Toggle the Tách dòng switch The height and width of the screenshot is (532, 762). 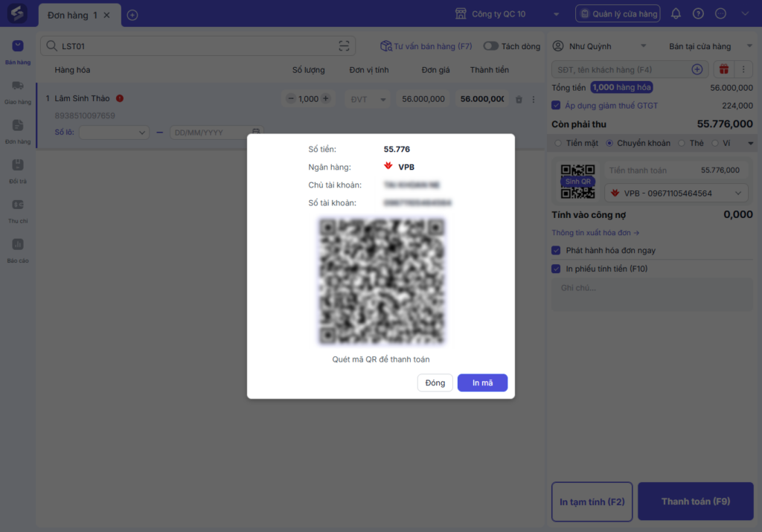point(490,46)
